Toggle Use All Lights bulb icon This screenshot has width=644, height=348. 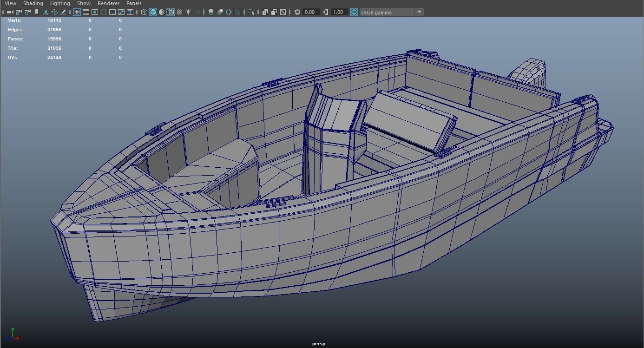pos(188,12)
